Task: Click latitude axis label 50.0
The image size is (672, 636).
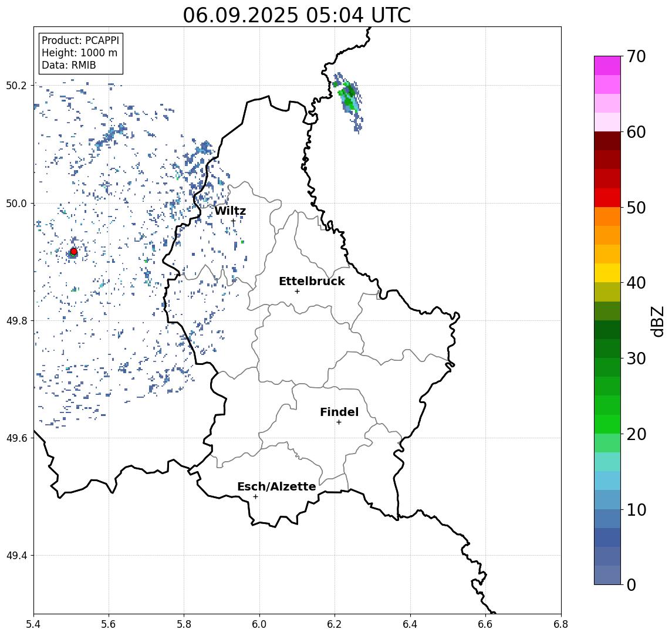Action: (x=16, y=203)
